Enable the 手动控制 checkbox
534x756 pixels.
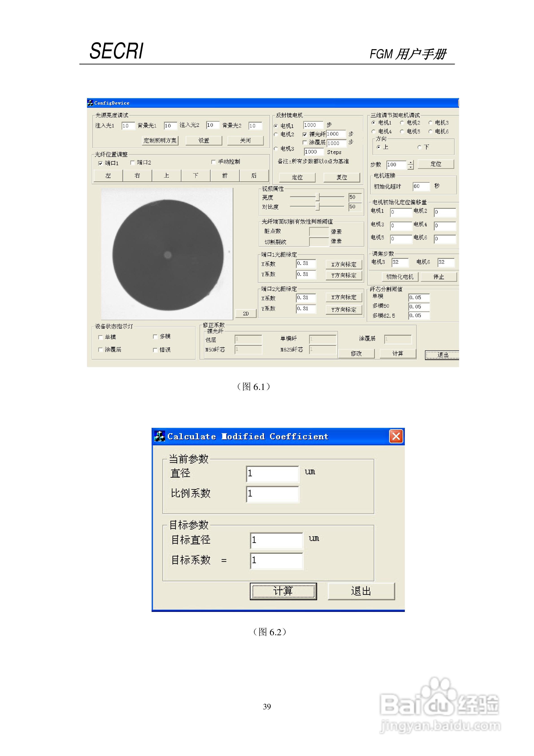point(213,162)
